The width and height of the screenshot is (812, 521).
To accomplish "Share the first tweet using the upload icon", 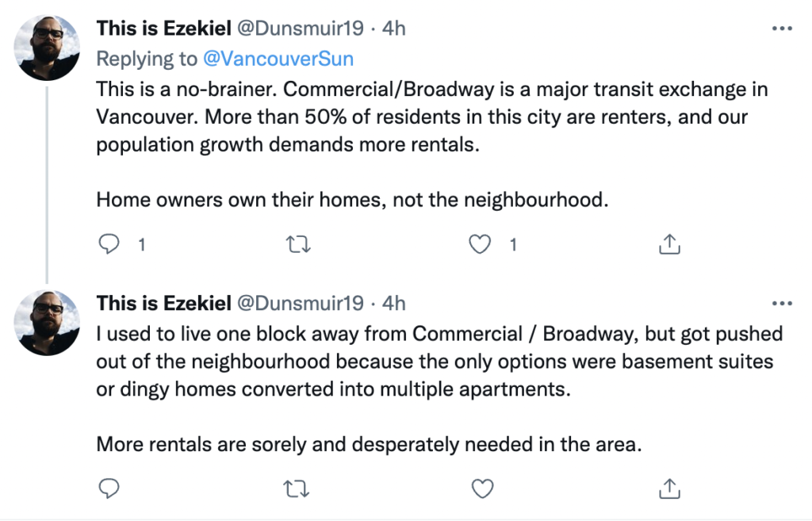I will (669, 244).
